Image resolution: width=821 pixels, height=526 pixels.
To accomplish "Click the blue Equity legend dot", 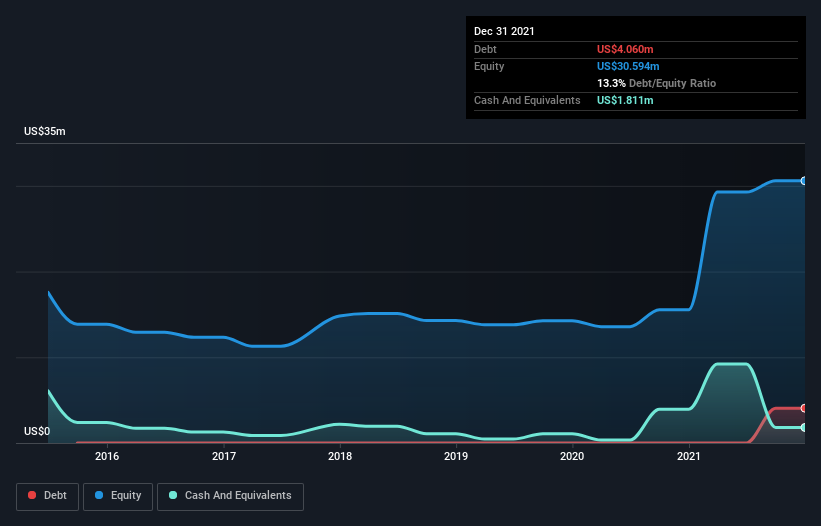I will point(99,495).
